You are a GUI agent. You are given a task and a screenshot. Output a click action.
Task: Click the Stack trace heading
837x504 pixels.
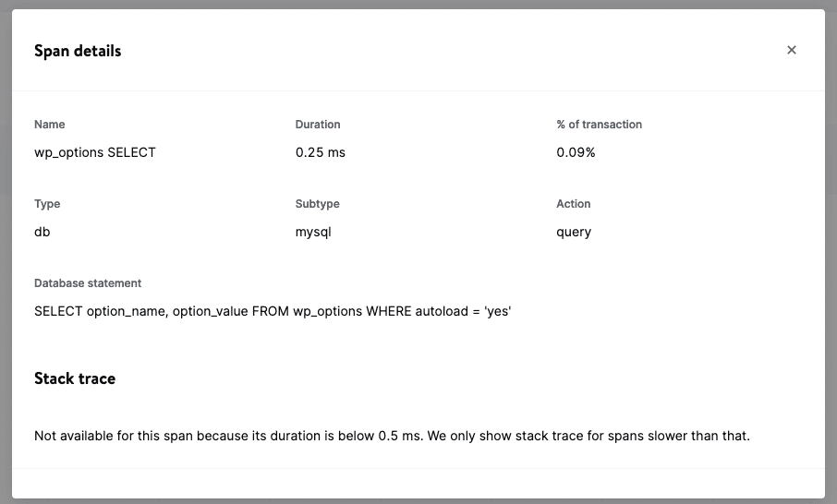click(x=75, y=378)
